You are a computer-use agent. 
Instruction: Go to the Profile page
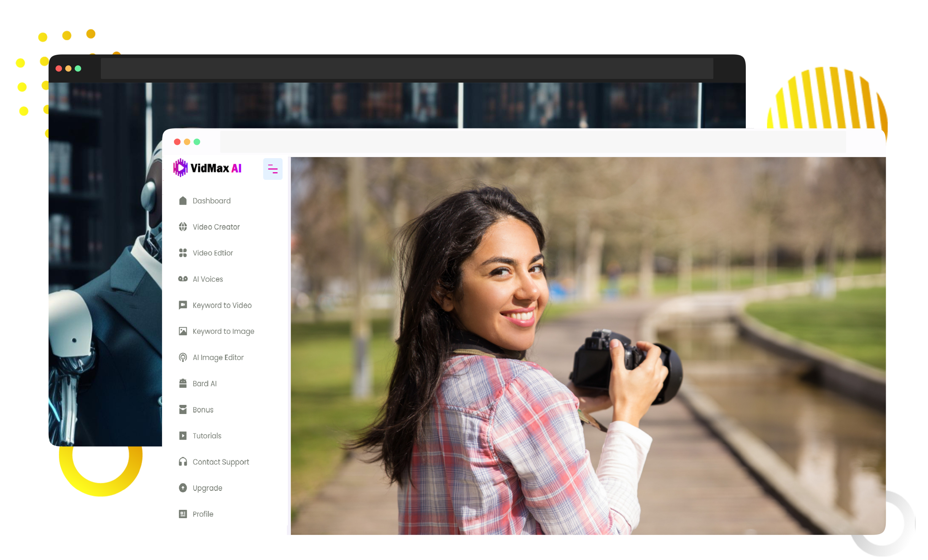click(x=202, y=514)
